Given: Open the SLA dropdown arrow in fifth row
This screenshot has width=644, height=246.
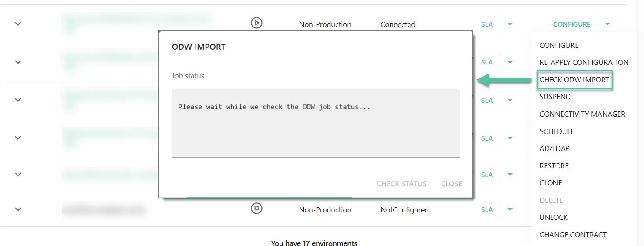Looking at the screenshot, I should (x=510, y=175).
